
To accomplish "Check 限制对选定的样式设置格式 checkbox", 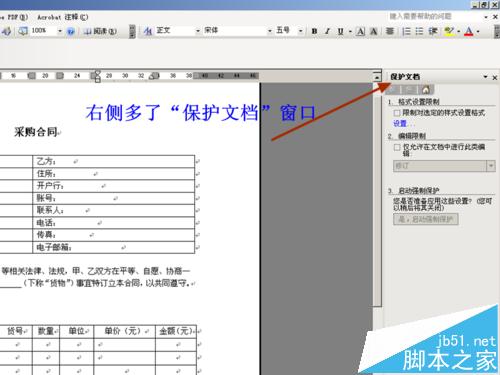I will click(x=397, y=113).
